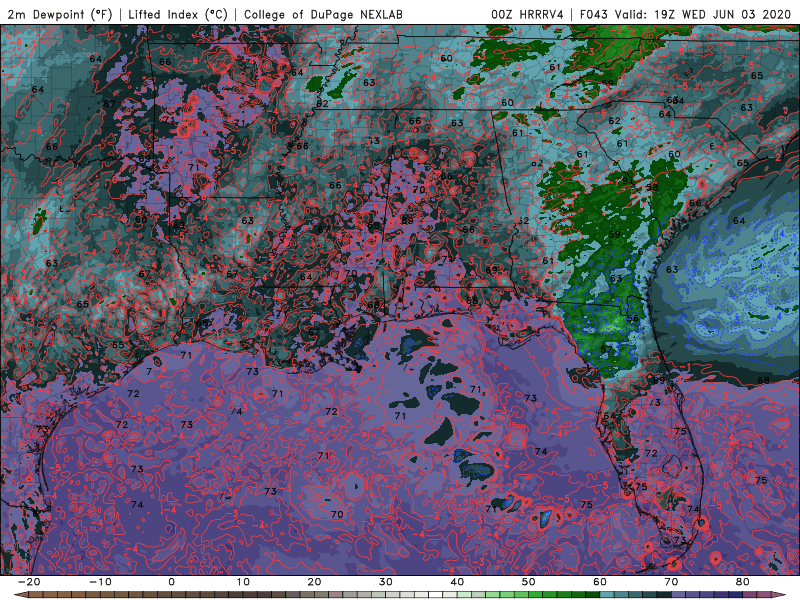Click the '-10' tick on the color scale
The width and height of the screenshot is (800, 600).
(x=99, y=582)
